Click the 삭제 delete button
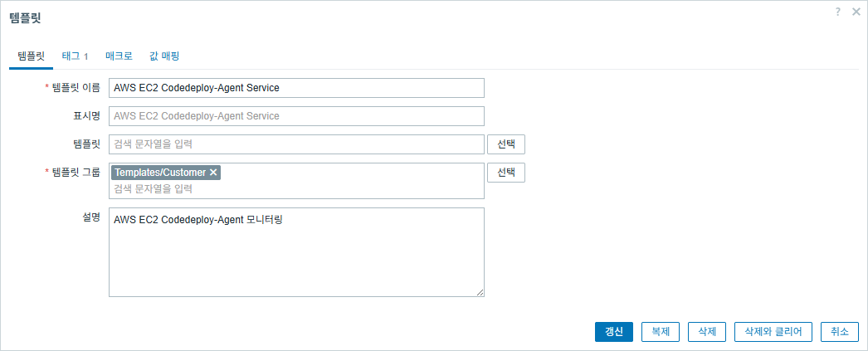Image resolution: width=868 pixels, height=351 pixels. click(x=707, y=332)
